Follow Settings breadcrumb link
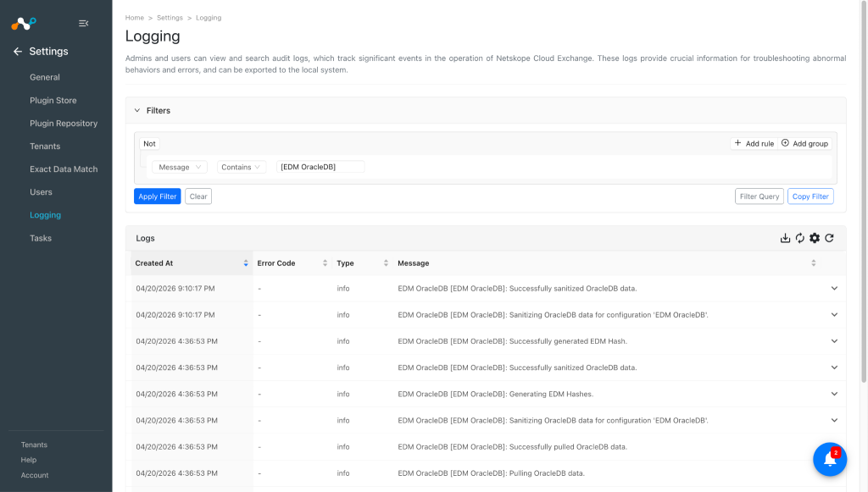 [x=170, y=18]
